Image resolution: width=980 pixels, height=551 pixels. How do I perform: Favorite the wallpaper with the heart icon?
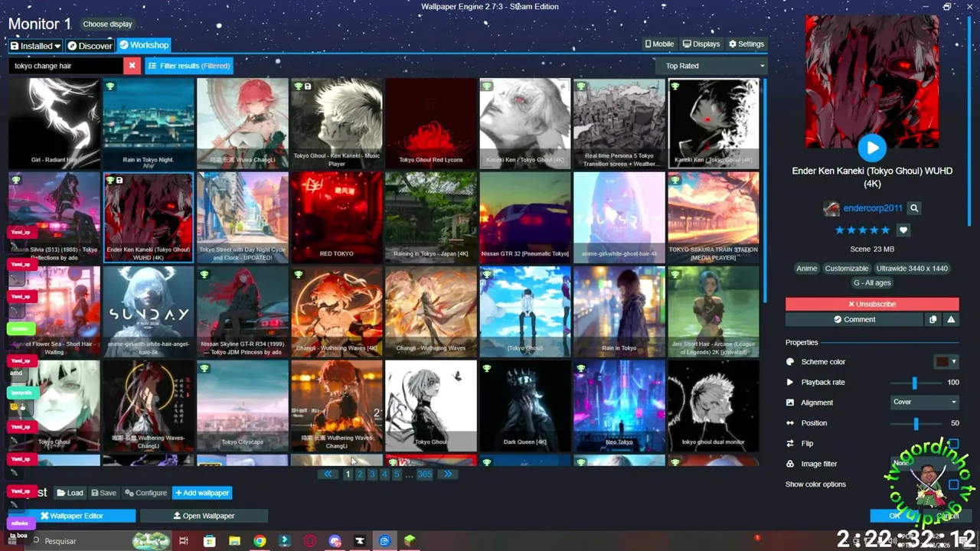pyautogui.click(x=903, y=230)
